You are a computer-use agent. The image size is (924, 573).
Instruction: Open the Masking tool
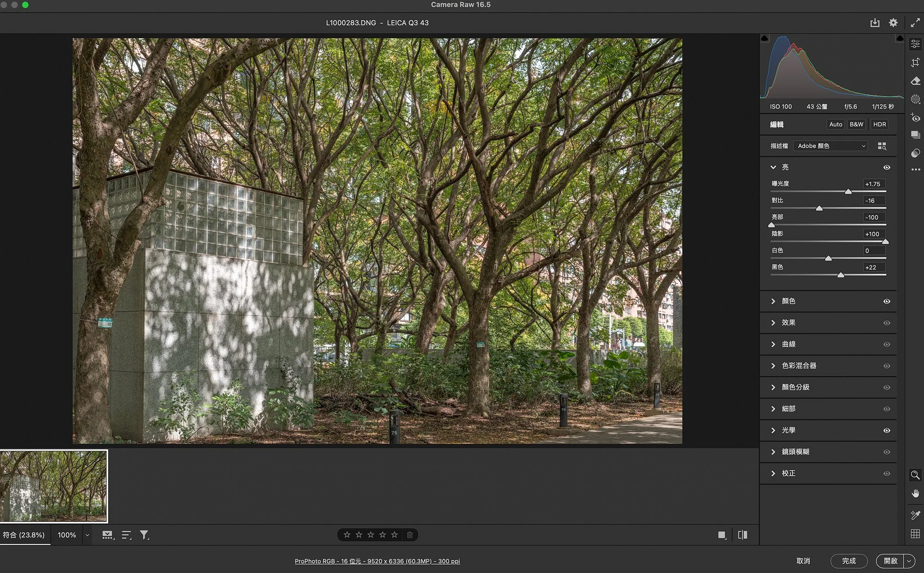[915, 99]
